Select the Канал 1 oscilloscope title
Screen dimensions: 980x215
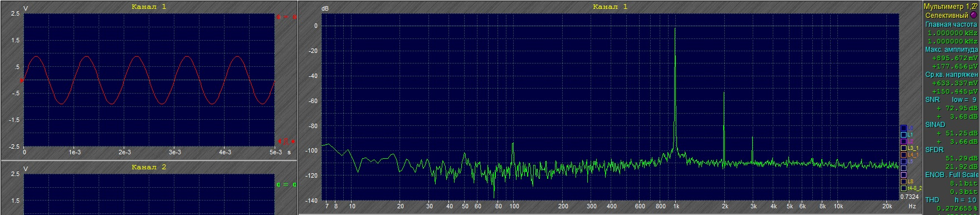point(149,7)
